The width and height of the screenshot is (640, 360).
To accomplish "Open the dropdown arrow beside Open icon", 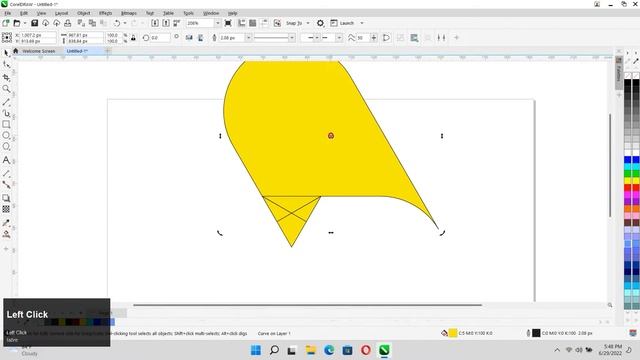I will tap(24, 23).
